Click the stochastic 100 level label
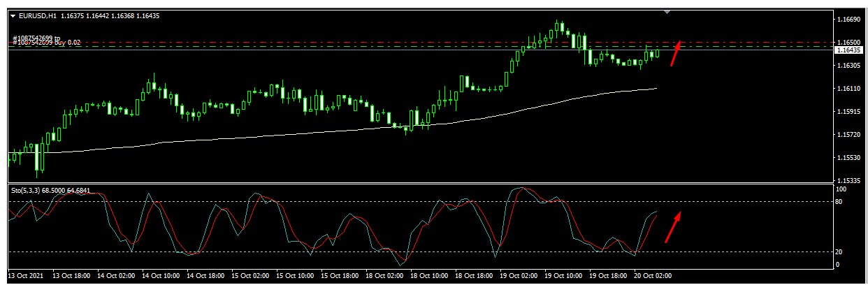The height and width of the screenshot is (285, 868). (841, 189)
